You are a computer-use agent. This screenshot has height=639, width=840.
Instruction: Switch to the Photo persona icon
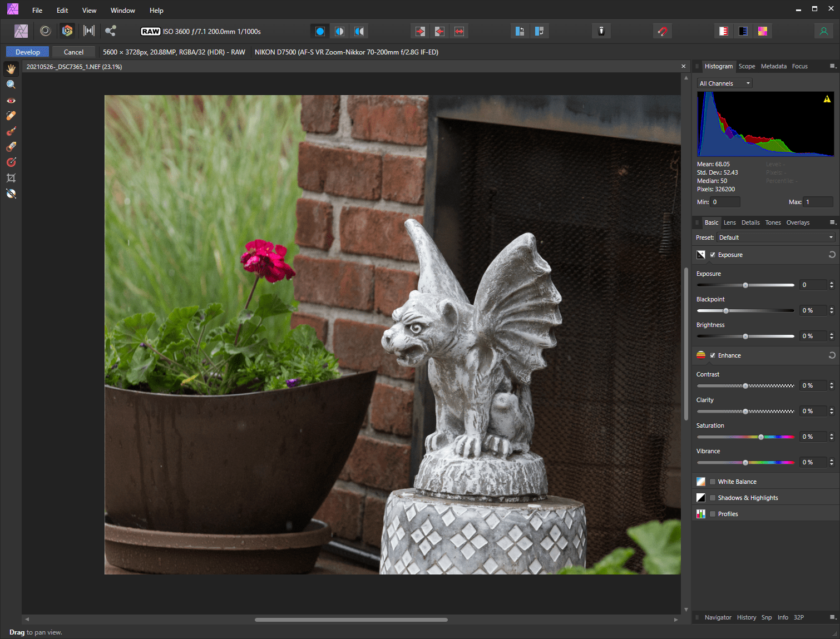[21, 31]
